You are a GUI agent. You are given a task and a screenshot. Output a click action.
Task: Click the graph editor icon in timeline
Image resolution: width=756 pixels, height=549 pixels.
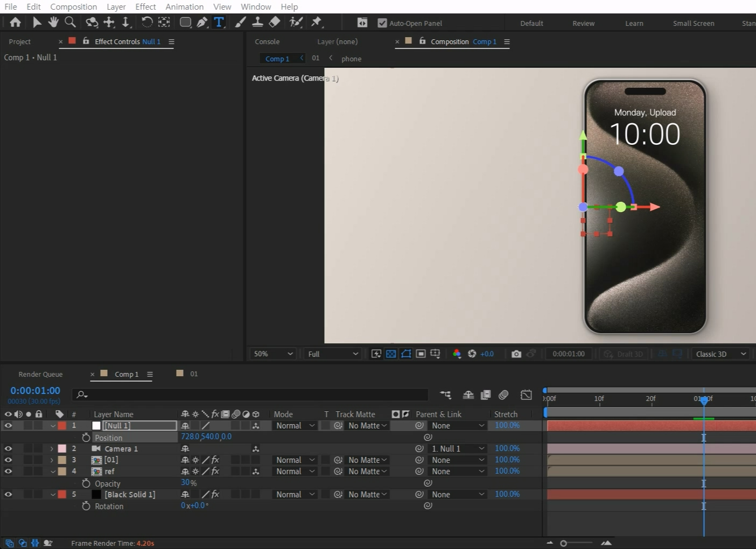pyautogui.click(x=526, y=395)
